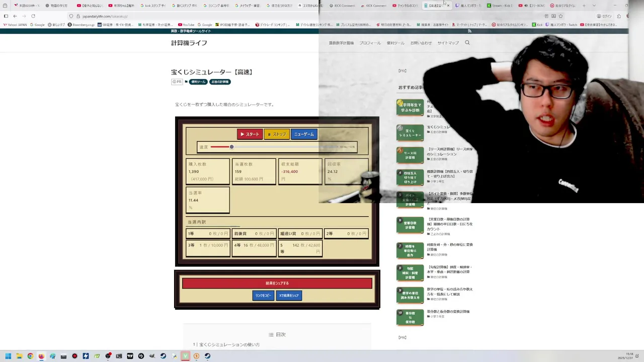Click the Firefox icon in the taskbar
644x362 pixels.
41,356
